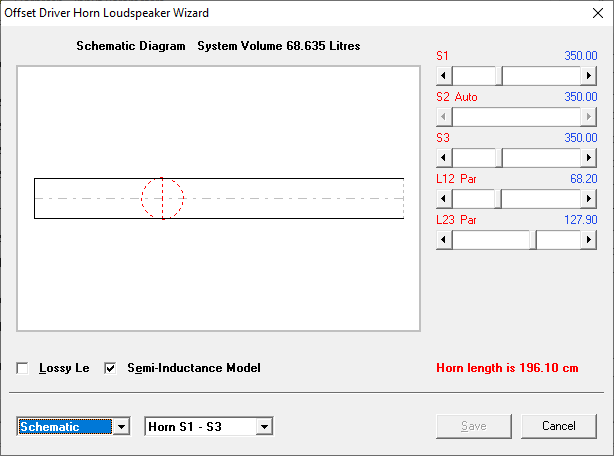
Task: Click the S1 value 350.00
Action: (x=581, y=56)
